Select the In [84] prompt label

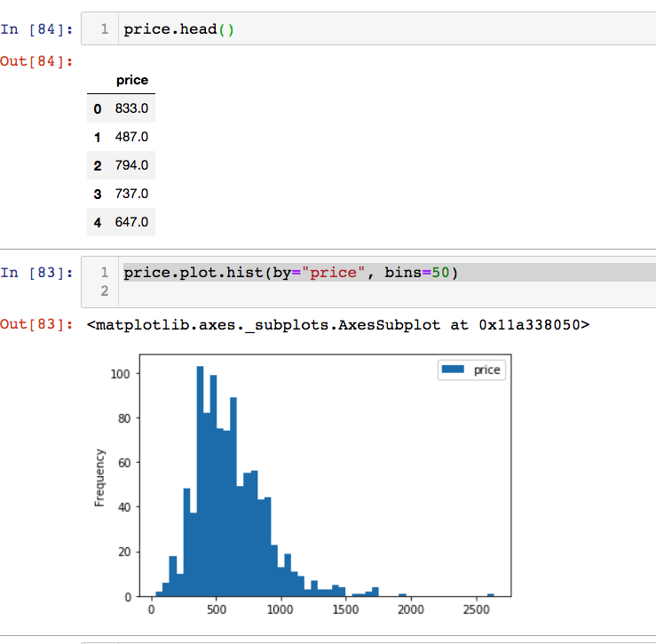point(36,29)
